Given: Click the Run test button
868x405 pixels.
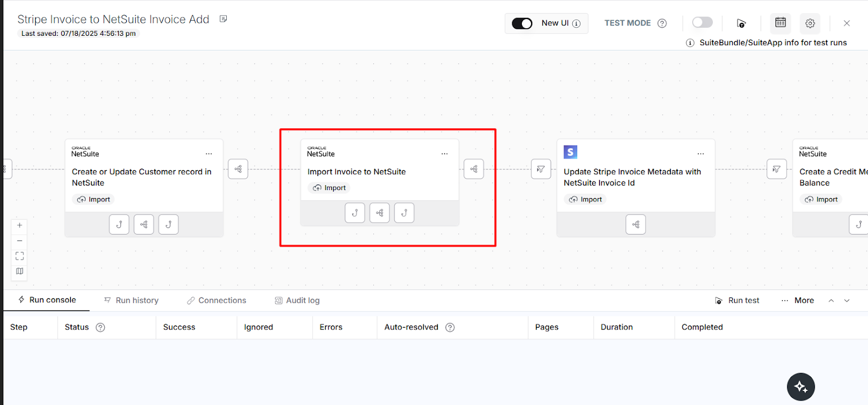Looking at the screenshot, I should pos(737,300).
